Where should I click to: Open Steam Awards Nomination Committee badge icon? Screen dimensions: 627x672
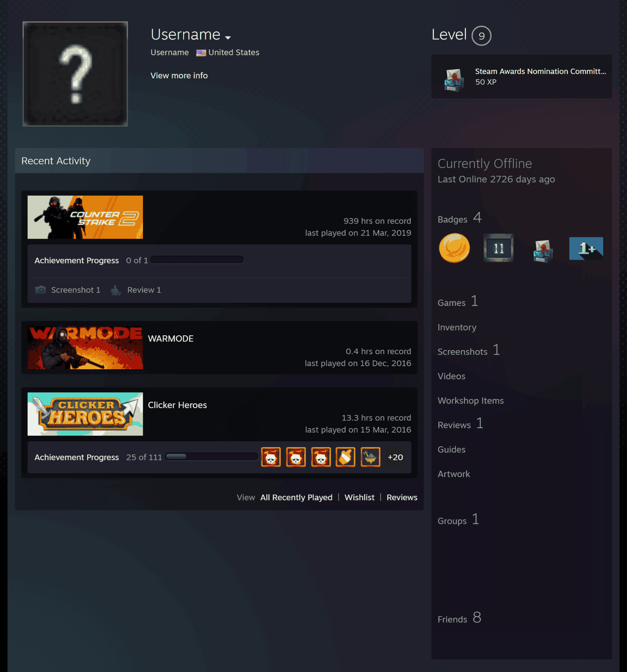point(454,80)
